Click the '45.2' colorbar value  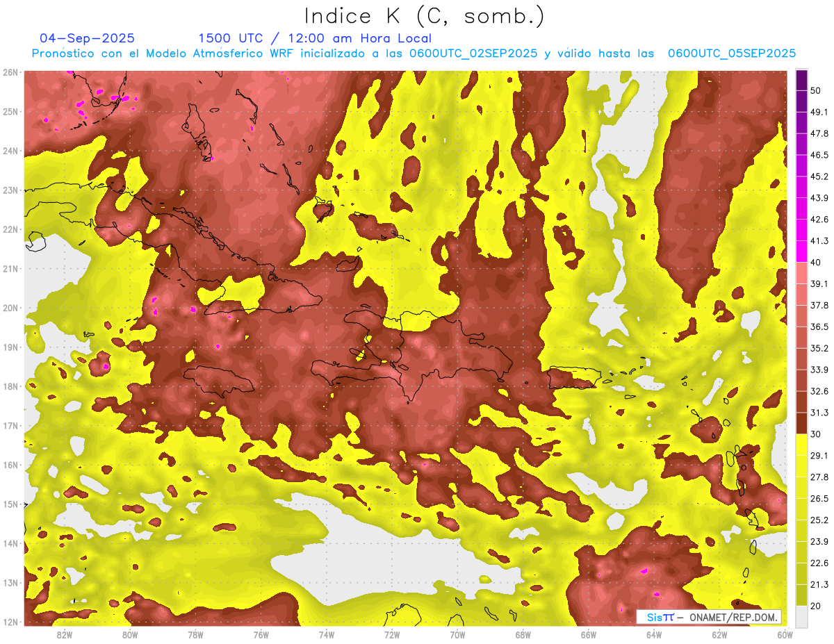[x=819, y=176]
